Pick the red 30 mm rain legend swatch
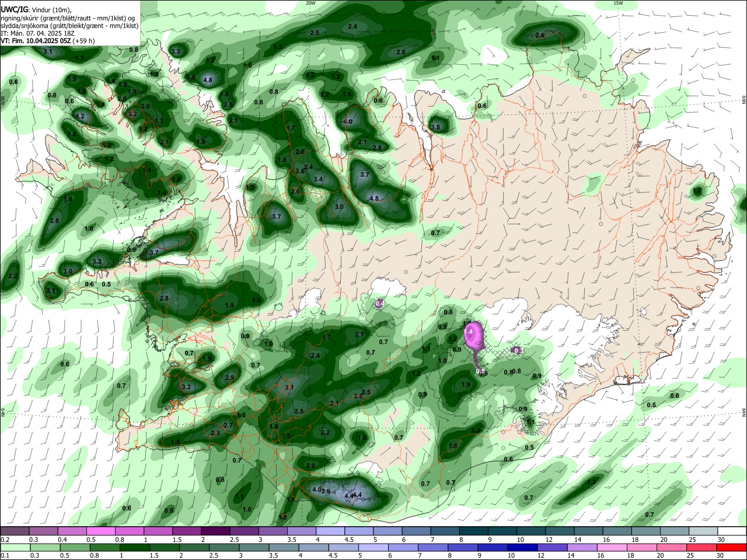 tap(732, 547)
